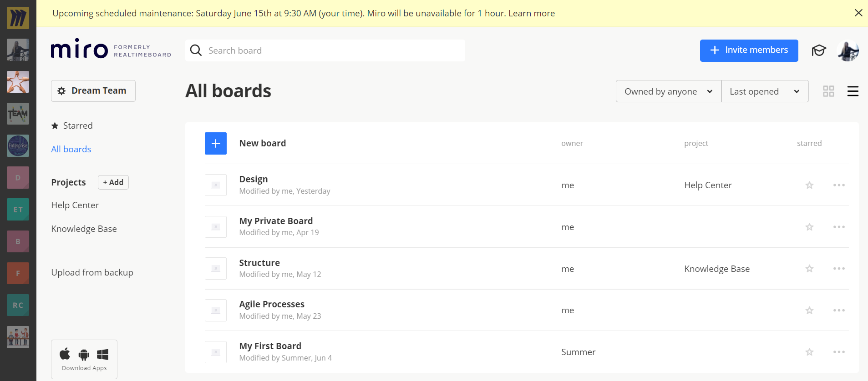This screenshot has height=381, width=868.
Task: Switch to grid view layout
Action: (828, 91)
